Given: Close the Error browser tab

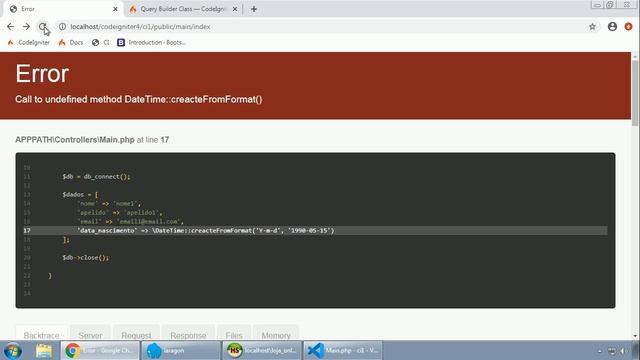Looking at the screenshot, I should point(115,9).
